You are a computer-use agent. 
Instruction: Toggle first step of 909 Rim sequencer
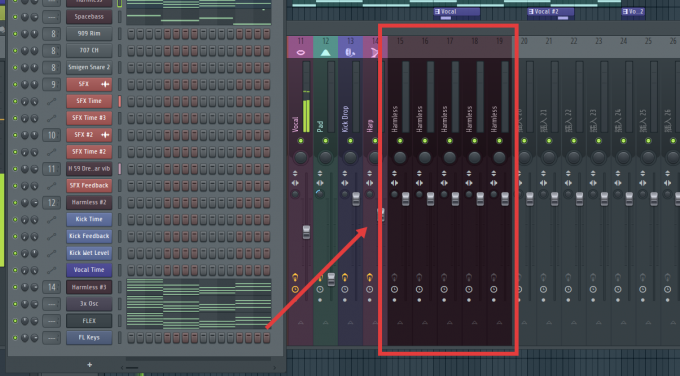[x=131, y=34]
